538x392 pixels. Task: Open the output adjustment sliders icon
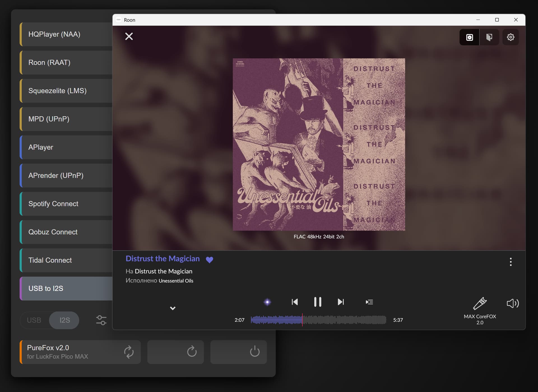[x=101, y=320]
